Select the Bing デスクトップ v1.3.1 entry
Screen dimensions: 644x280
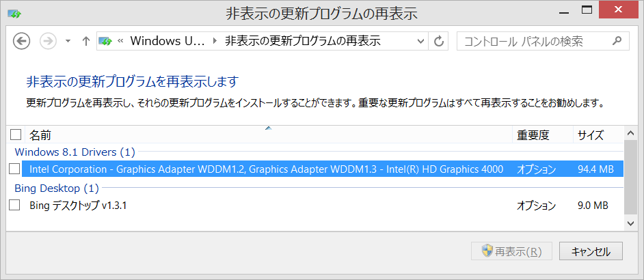coord(78,205)
